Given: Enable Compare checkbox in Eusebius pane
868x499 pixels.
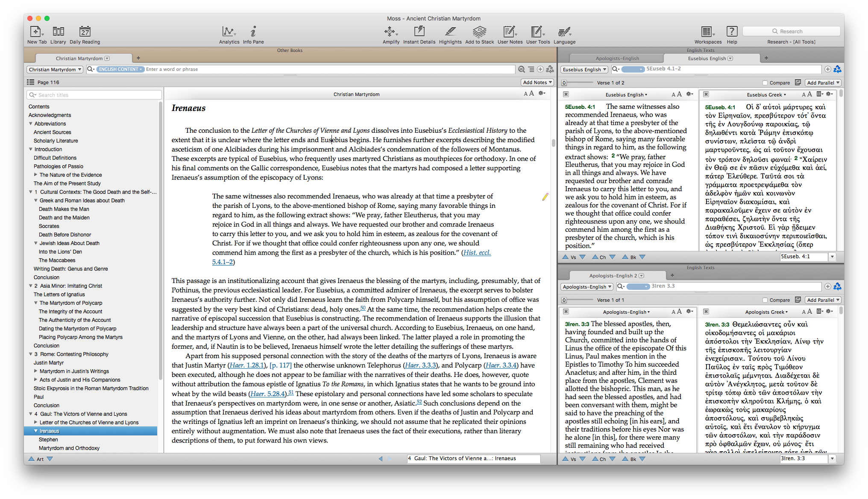Looking at the screenshot, I should point(765,83).
